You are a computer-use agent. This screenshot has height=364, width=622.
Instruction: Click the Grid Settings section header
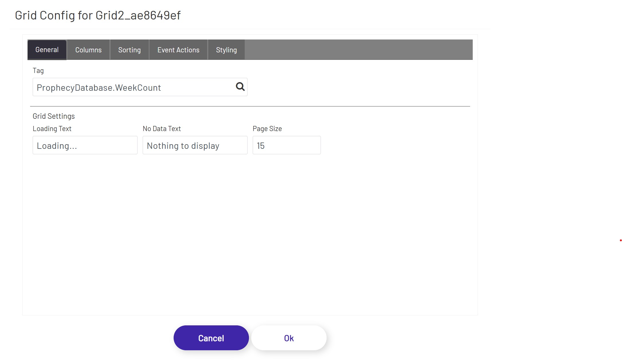coord(54,116)
